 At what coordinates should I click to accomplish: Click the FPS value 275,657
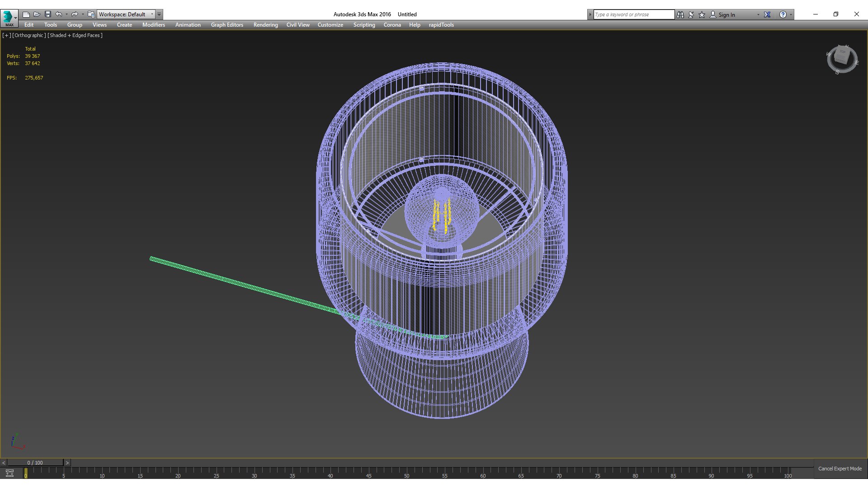34,78
